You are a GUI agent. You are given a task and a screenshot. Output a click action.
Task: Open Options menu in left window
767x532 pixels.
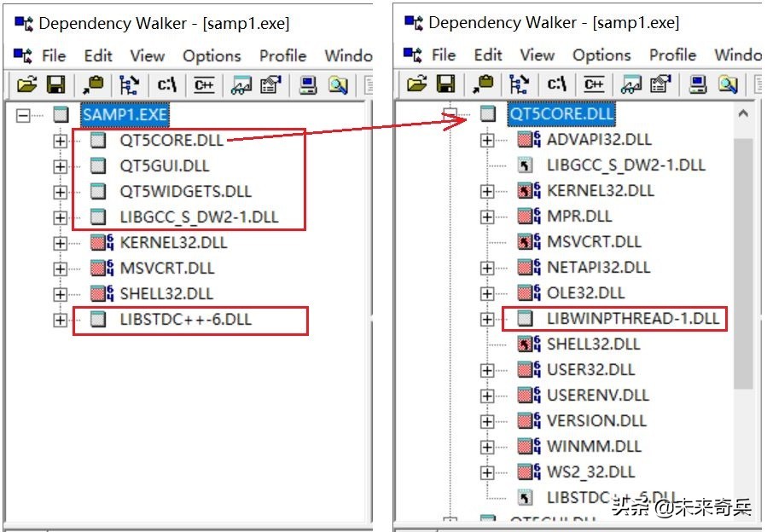(x=212, y=55)
